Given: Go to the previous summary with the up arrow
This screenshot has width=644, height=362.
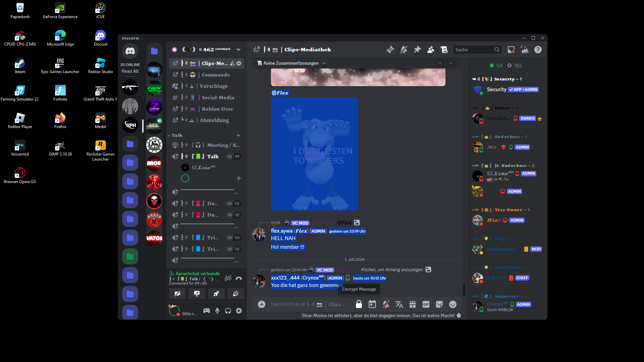Looking at the screenshot, I should [x=440, y=63].
